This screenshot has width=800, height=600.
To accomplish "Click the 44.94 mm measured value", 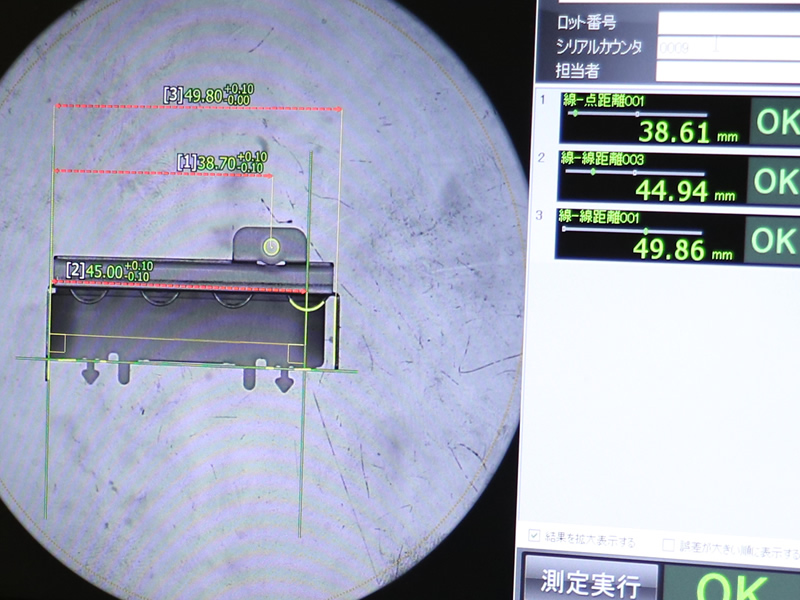I will [x=685, y=191].
